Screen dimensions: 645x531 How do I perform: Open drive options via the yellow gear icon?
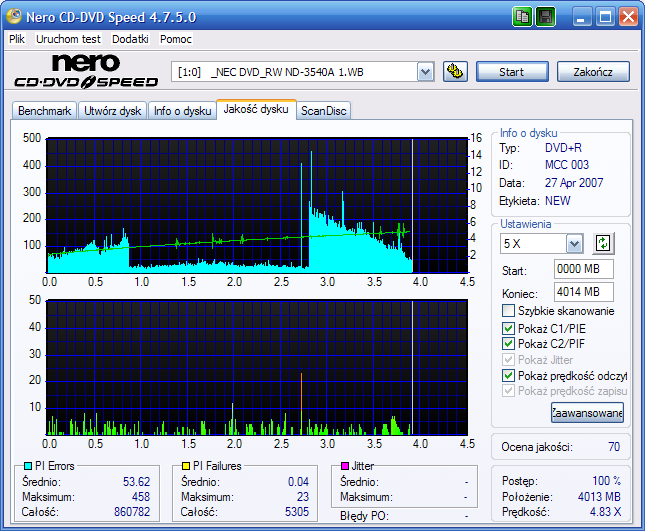[455, 72]
